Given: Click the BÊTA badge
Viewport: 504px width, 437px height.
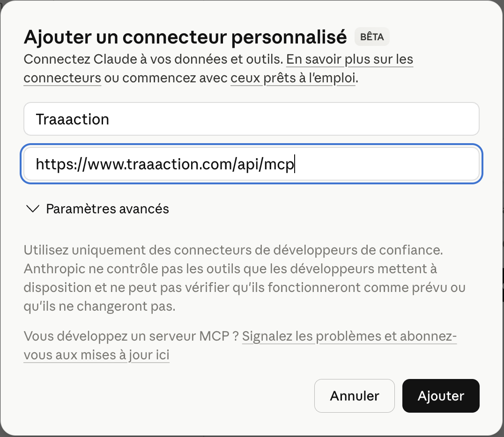Looking at the screenshot, I should pyautogui.click(x=372, y=37).
